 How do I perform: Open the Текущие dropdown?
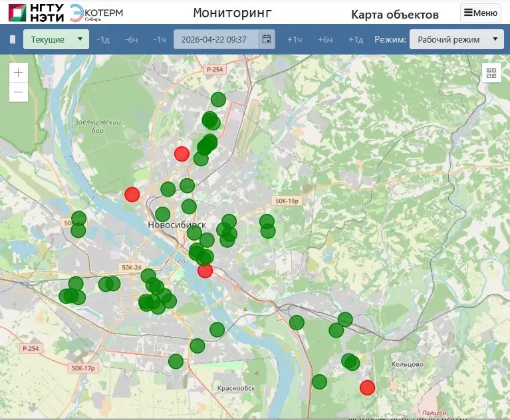click(56, 39)
